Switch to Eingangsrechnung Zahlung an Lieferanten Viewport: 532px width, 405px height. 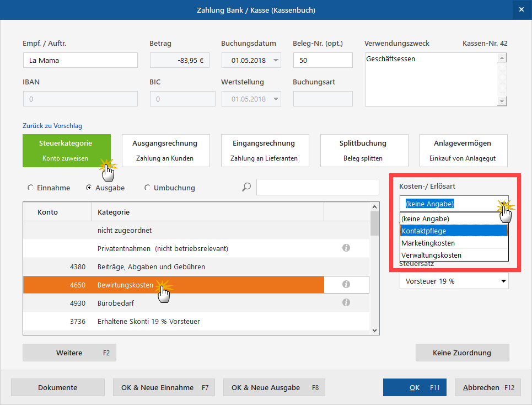(x=265, y=151)
